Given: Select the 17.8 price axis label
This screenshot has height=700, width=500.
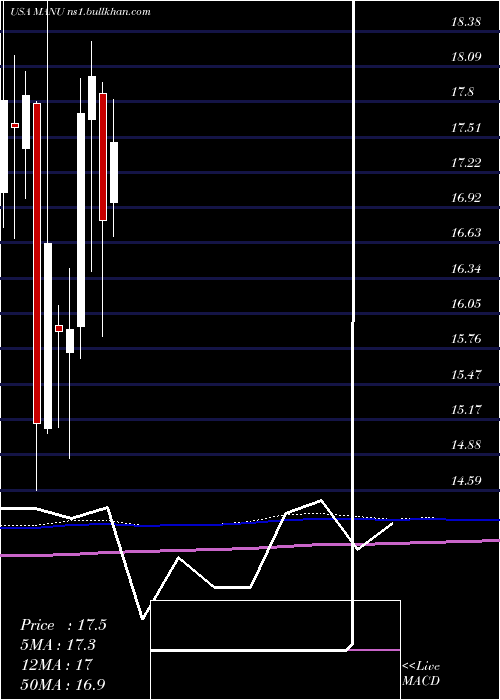Looking at the screenshot, I should point(462,92).
